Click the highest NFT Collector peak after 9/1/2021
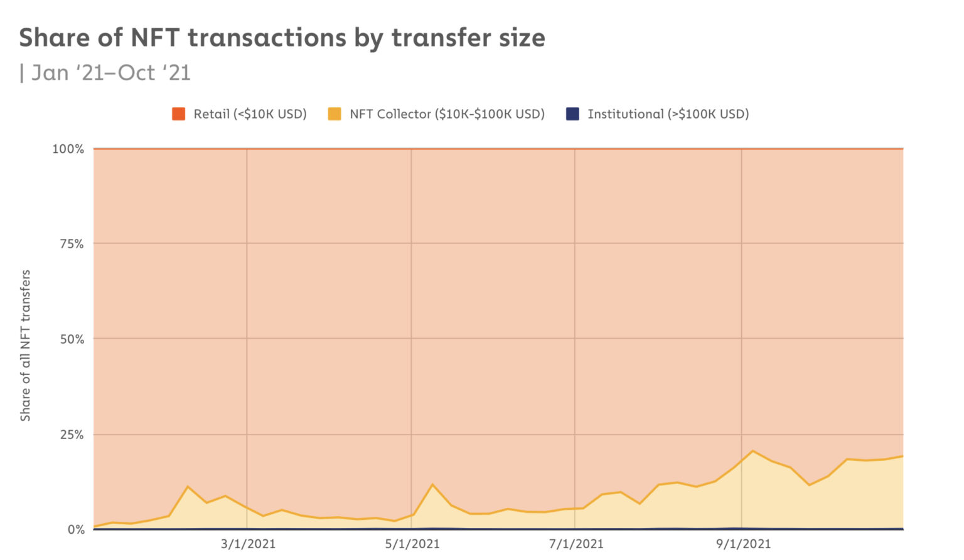The image size is (964, 560). tap(752, 451)
